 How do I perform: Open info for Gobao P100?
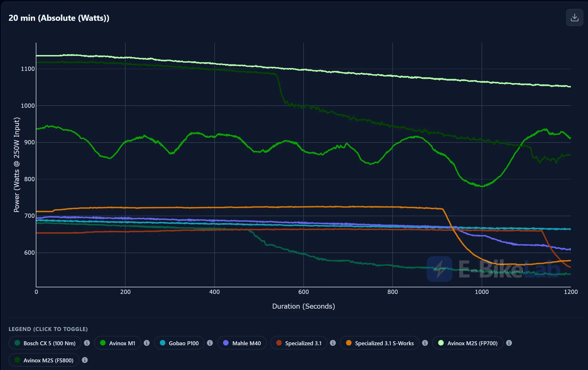click(x=210, y=343)
